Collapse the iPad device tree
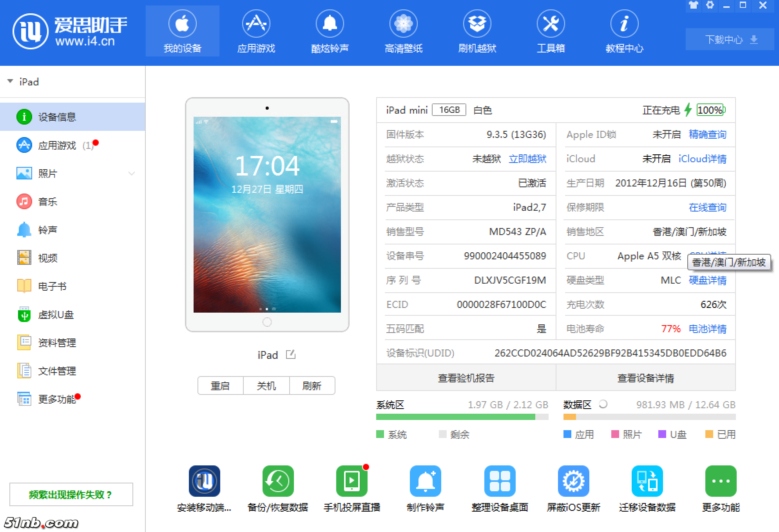The width and height of the screenshot is (779, 532). (10, 81)
